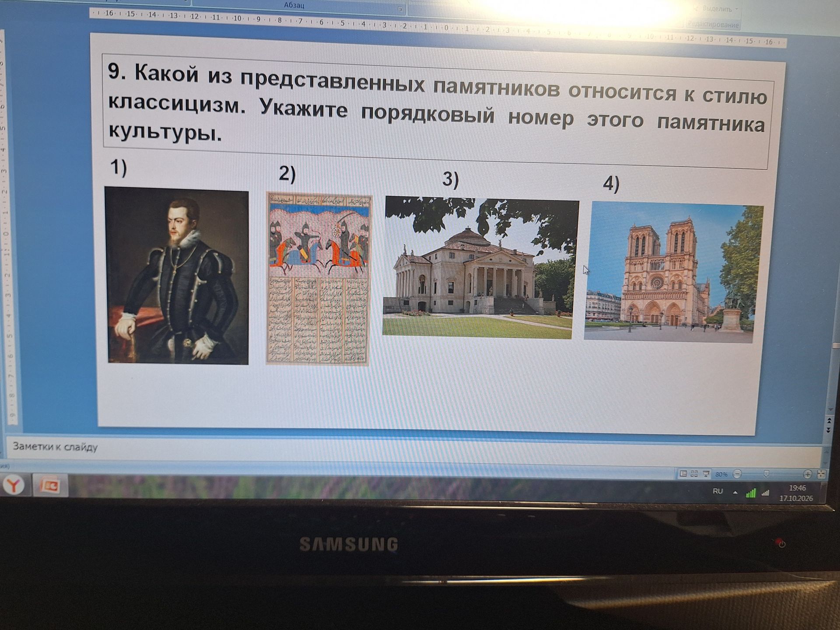This screenshot has height=630, width=840.
Task: Click the zoom out minus button
Action: [x=737, y=474]
